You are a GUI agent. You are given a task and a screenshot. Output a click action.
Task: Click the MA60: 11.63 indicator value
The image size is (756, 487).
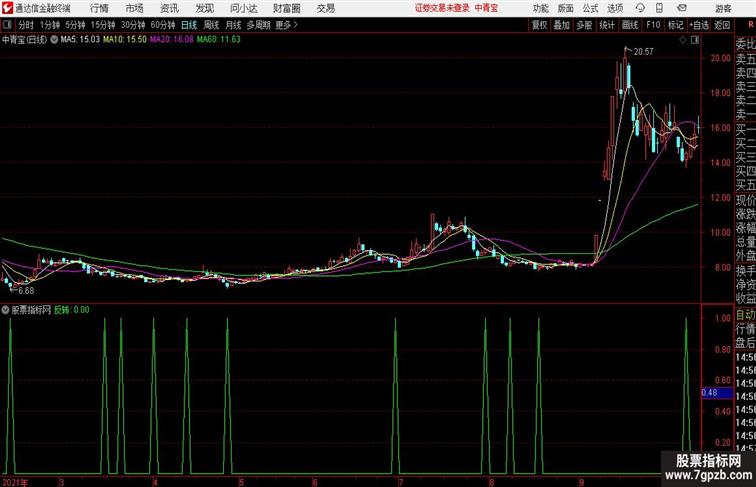(x=218, y=40)
